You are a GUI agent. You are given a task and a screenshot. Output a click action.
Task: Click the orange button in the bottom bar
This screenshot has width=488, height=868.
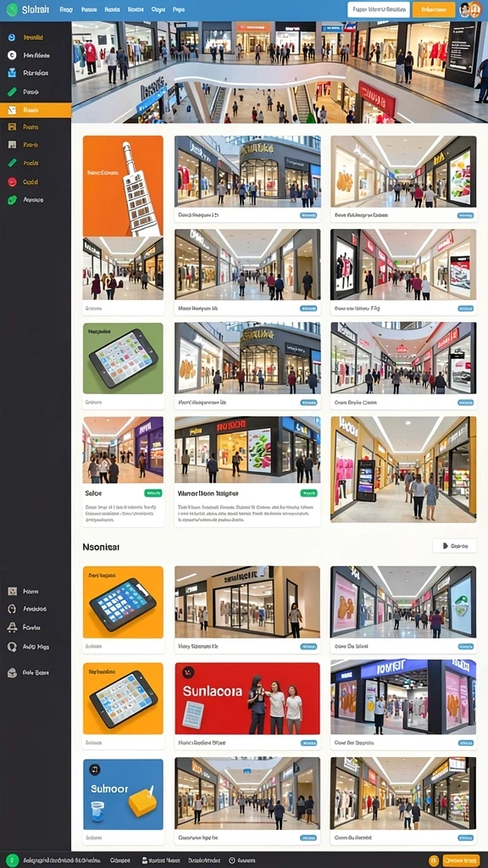pos(462,860)
